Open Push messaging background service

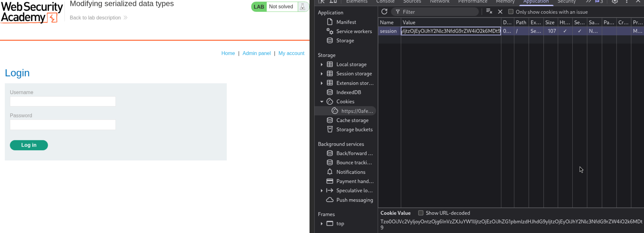click(354, 200)
